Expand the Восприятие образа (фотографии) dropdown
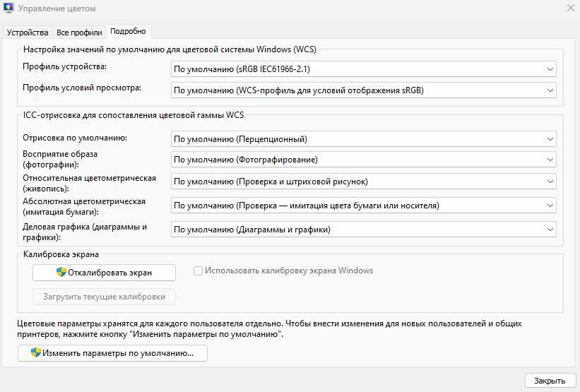 (363, 160)
